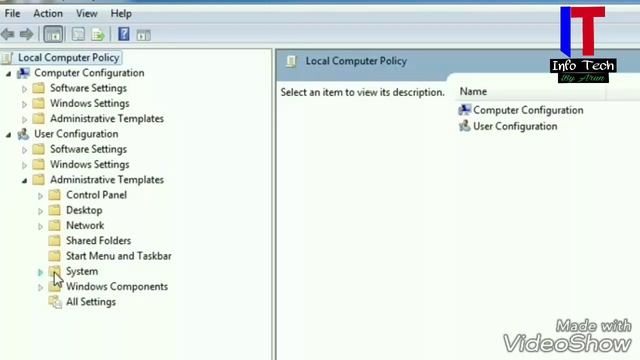Click the Network folder icon

pos(54,225)
